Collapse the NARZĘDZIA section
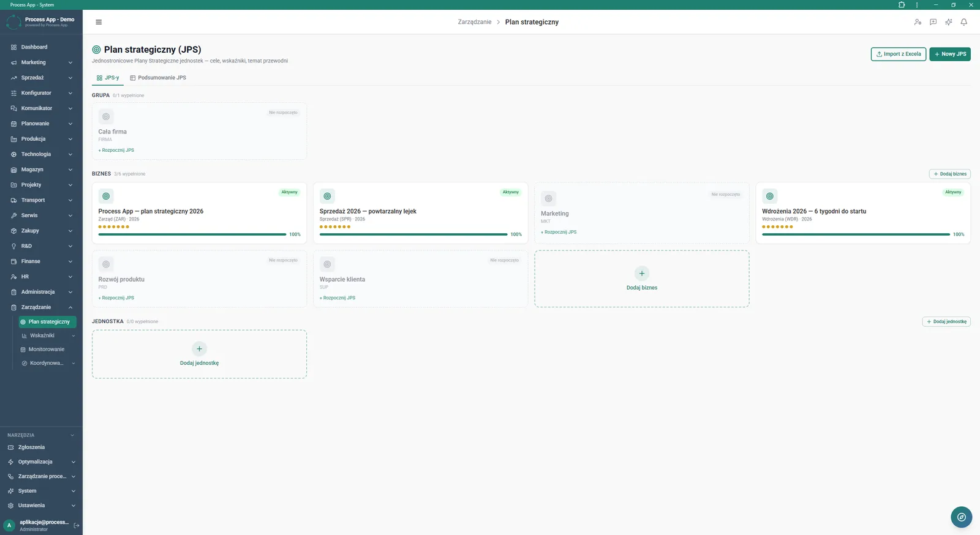This screenshot has width=980, height=535. click(x=41, y=435)
